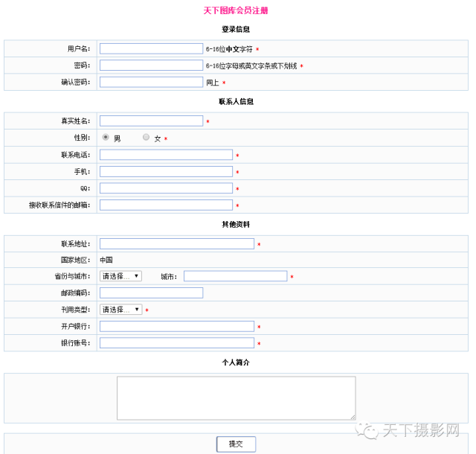Click the 6-16位中文字符 hint text
This screenshot has width=476, height=454.
click(229, 49)
